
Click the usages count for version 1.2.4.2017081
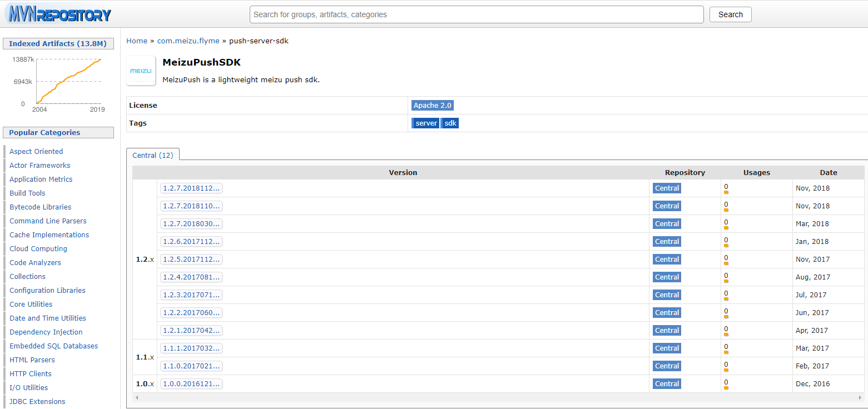pos(726,276)
